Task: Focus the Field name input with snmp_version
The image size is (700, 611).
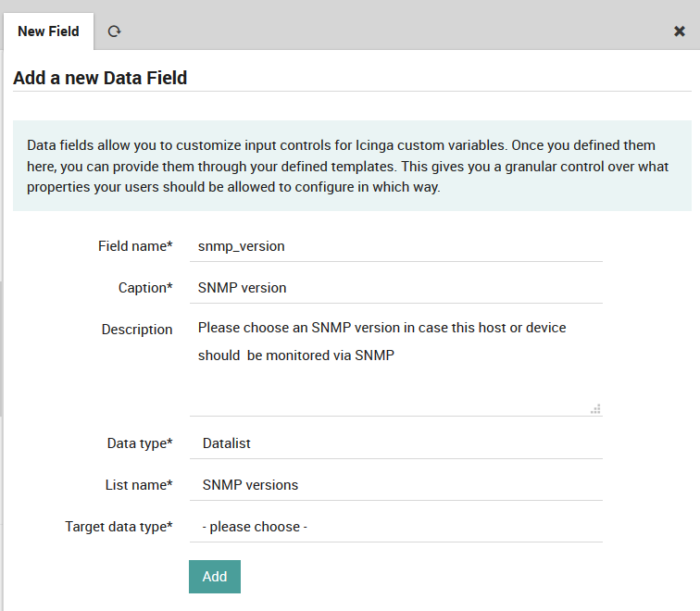Action: pyautogui.click(x=395, y=246)
